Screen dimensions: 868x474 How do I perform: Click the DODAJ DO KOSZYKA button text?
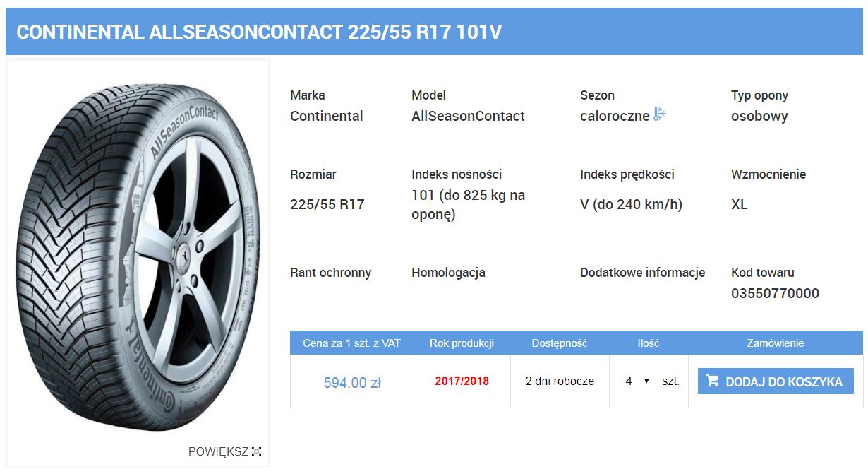click(783, 382)
